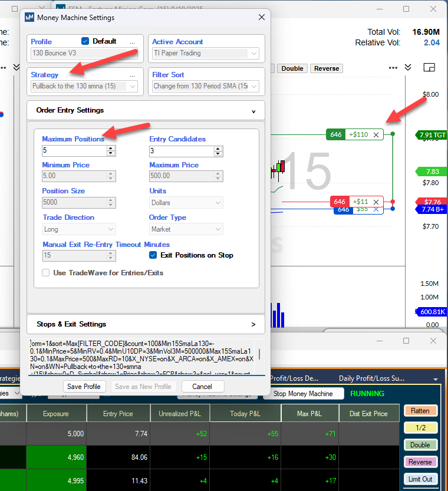This screenshot has height=491, width=448.
Task: Open chart toolbar ellipsis menu
Action: (393, 68)
